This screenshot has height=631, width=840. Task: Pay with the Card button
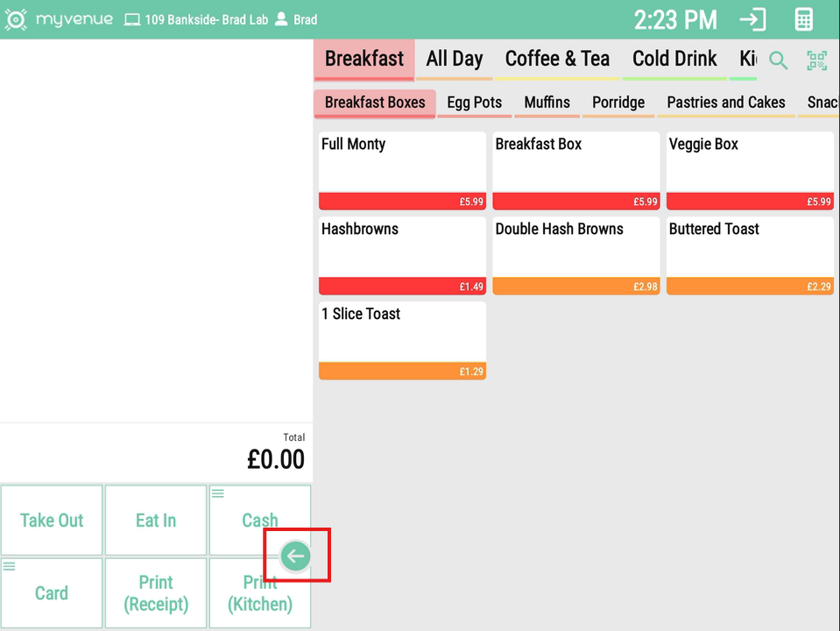[52, 593]
